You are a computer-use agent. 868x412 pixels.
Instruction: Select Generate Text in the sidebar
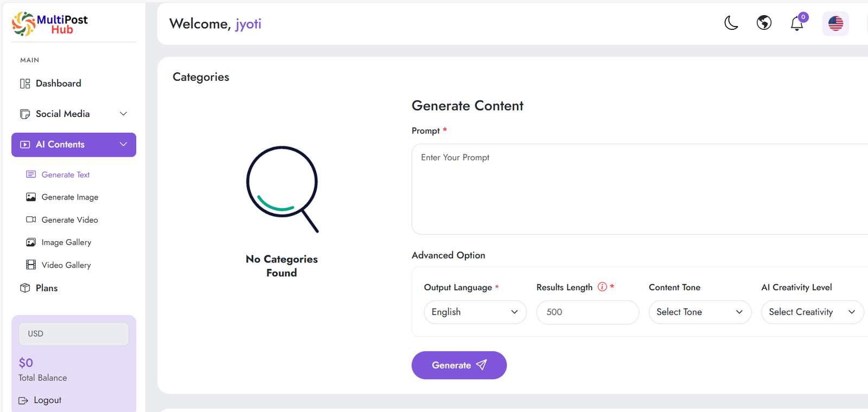[x=65, y=175]
